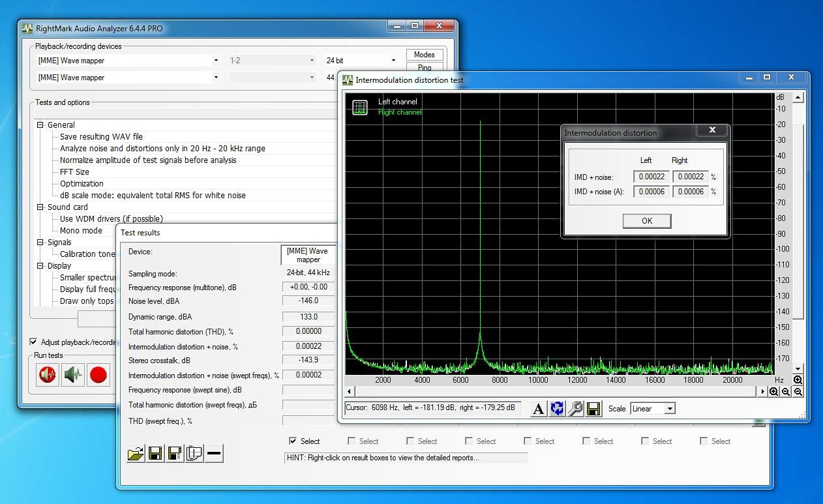
Task: Open a saved test results file
Action: [x=136, y=453]
